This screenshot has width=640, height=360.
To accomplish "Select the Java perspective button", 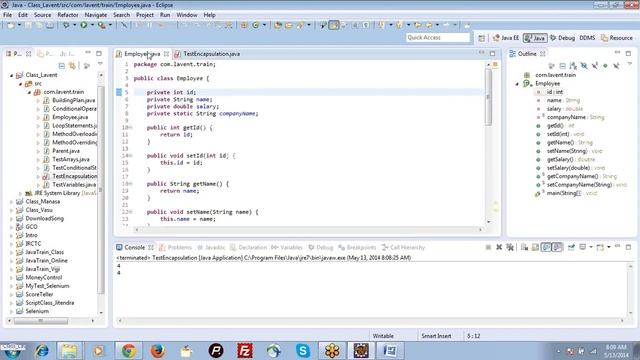I will [535, 38].
